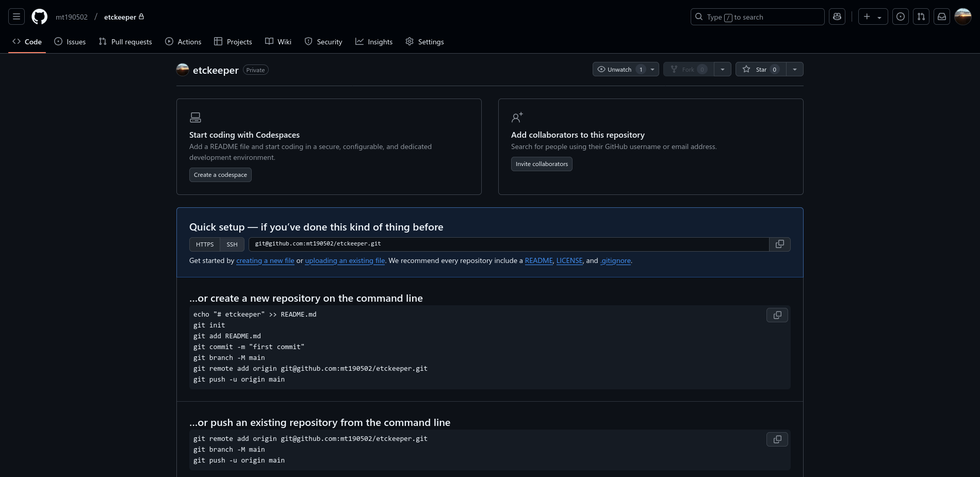Select SSH clone protocol
The width and height of the screenshot is (980, 477).
(x=232, y=244)
